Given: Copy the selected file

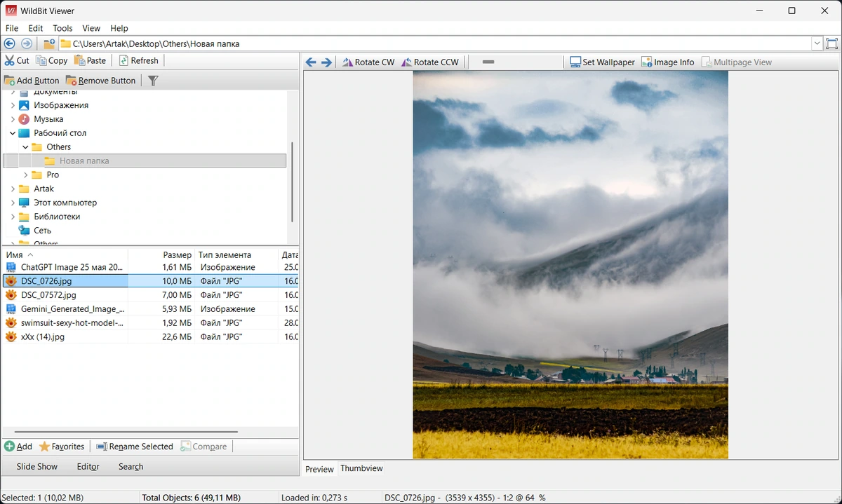Looking at the screenshot, I should pos(52,60).
